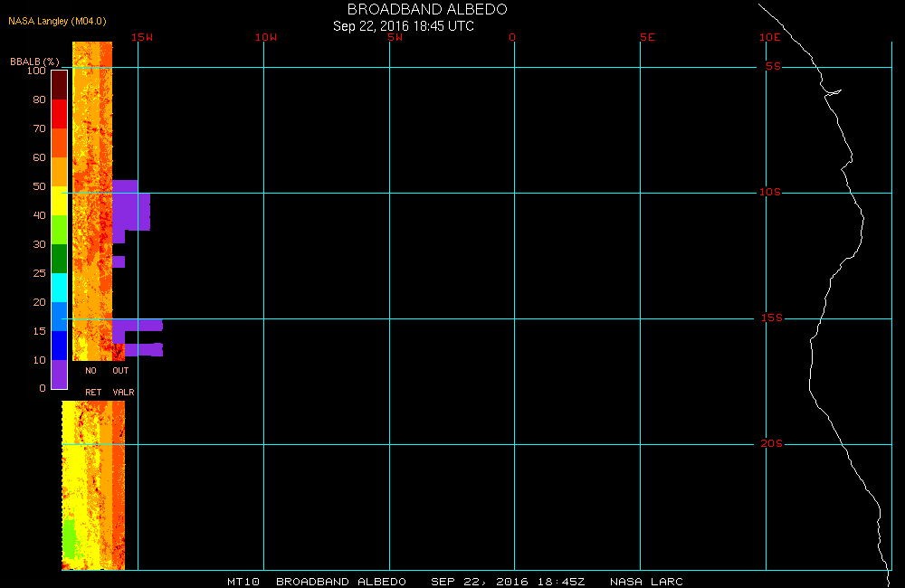This screenshot has width=905, height=588.
Task: Click the NO RET legend label
Action: click(93, 382)
